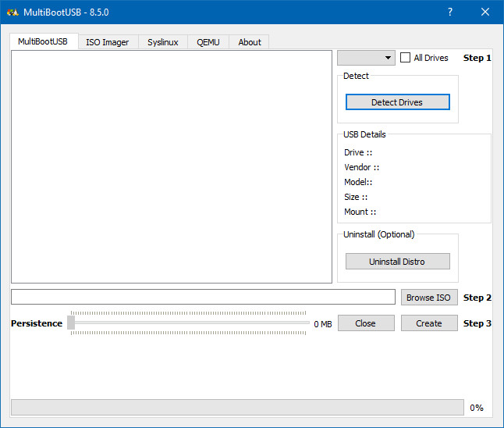The width and height of the screenshot is (504, 428).
Task: Click the 'Size ::' label
Action: point(356,197)
